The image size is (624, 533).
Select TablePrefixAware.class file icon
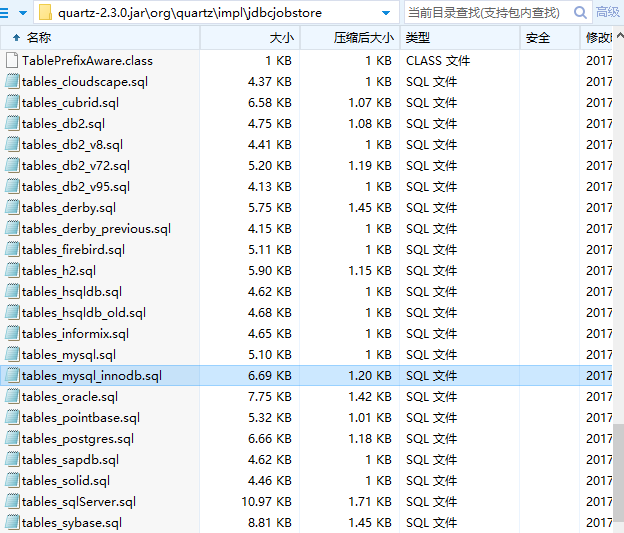click(12, 61)
